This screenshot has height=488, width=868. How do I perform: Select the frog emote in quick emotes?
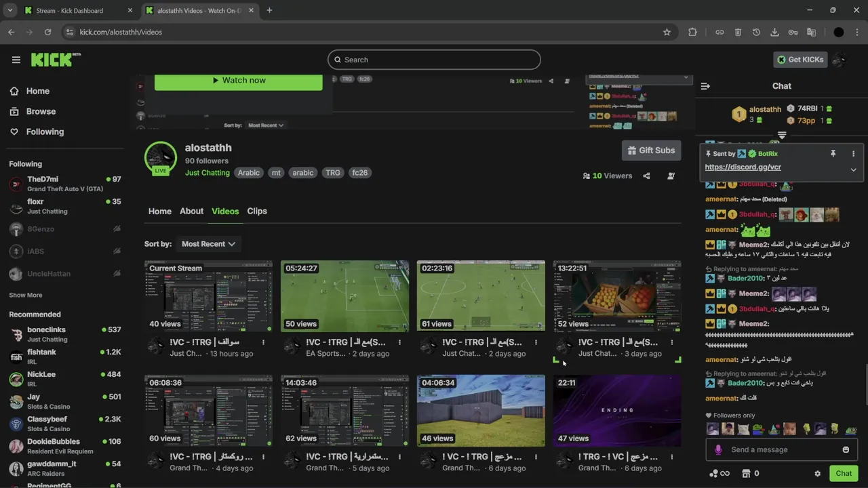[x=759, y=429]
